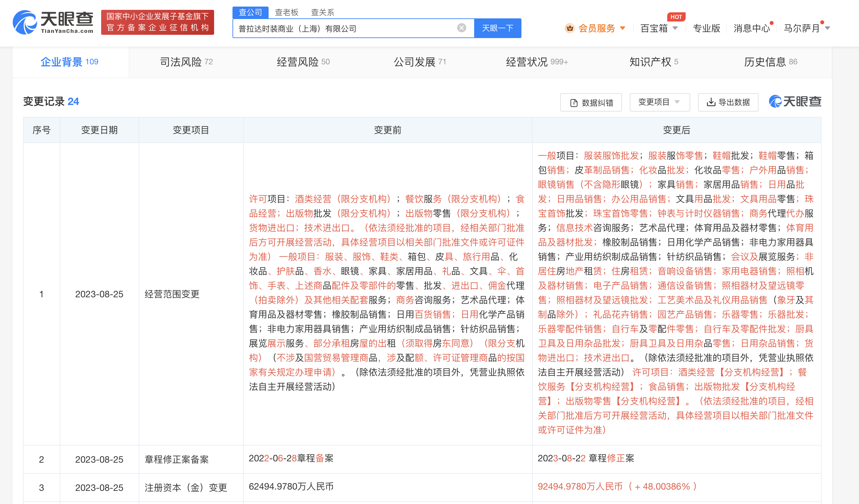
Task: Click the red 官方备案企业征信机构 banner
Action: pos(158,22)
